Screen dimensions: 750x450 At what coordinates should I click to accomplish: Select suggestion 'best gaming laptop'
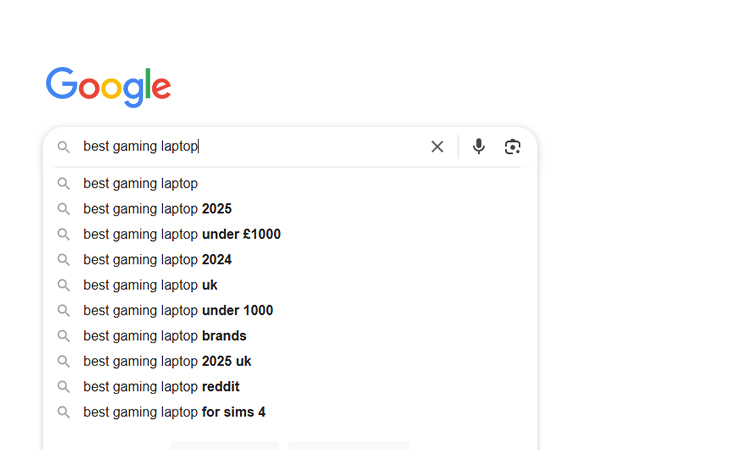(290, 183)
